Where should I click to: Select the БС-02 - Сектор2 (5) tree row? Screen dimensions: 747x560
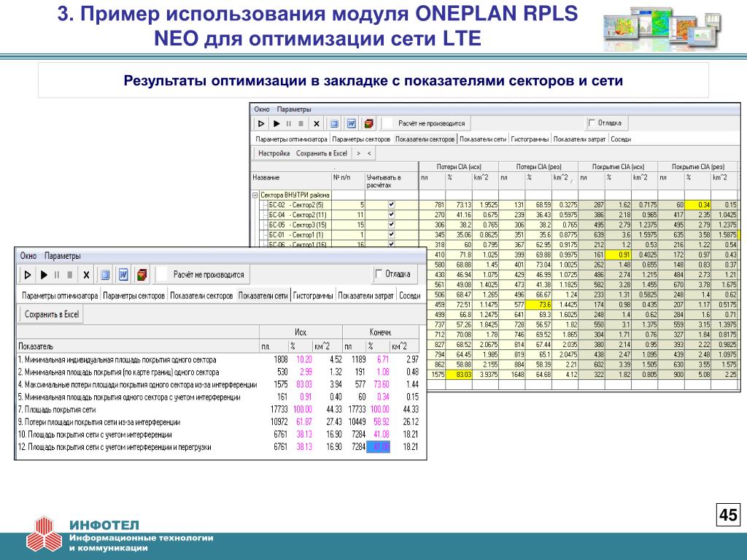click(x=296, y=205)
